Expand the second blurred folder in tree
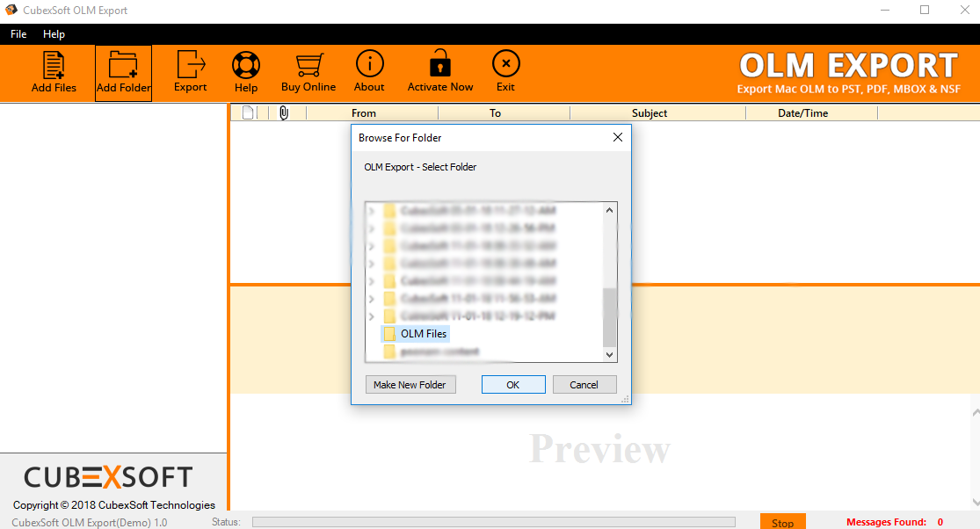Viewport: 980px width, 529px height. pos(371,228)
